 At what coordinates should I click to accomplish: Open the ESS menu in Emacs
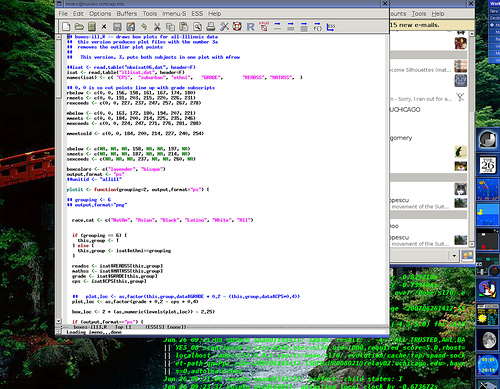197,14
